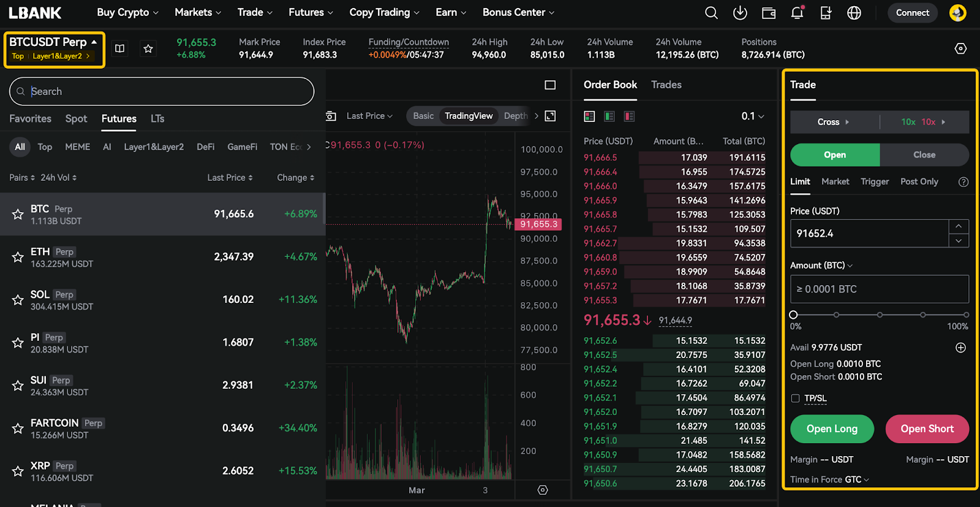The width and height of the screenshot is (980, 507).
Task: Star the BTC Perp pair
Action: (18, 215)
